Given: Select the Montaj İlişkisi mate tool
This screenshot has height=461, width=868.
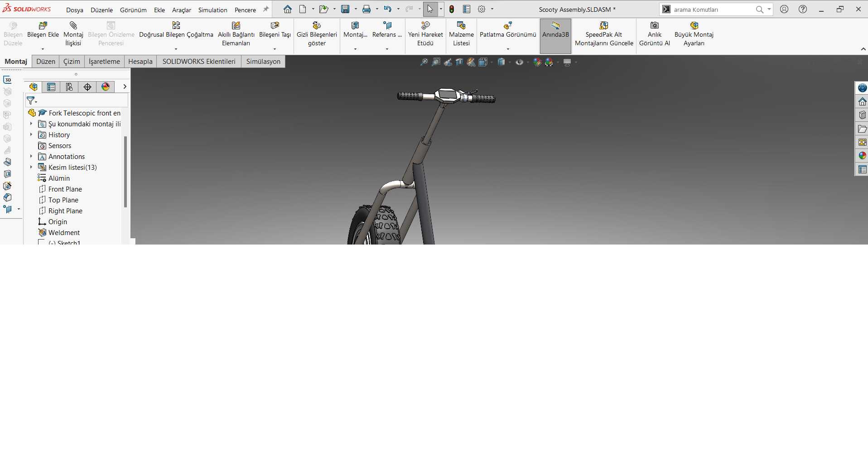Looking at the screenshot, I should pyautogui.click(x=73, y=34).
